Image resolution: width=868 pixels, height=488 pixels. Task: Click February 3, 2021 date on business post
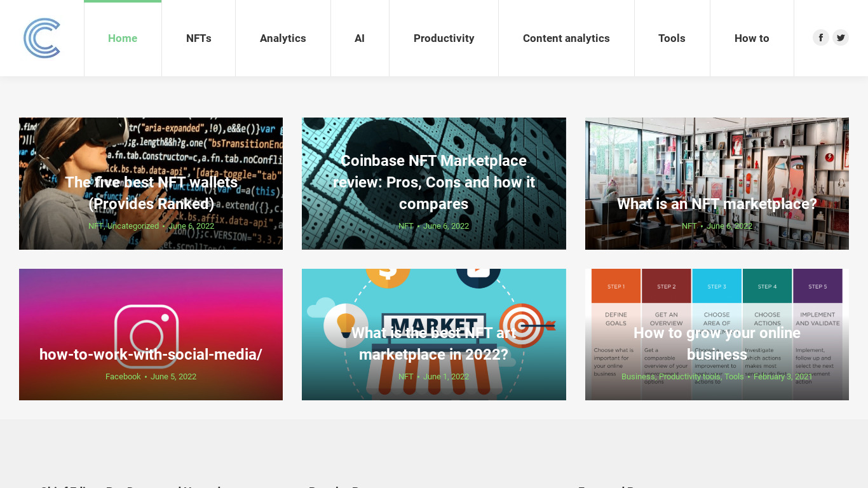[x=783, y=377]
